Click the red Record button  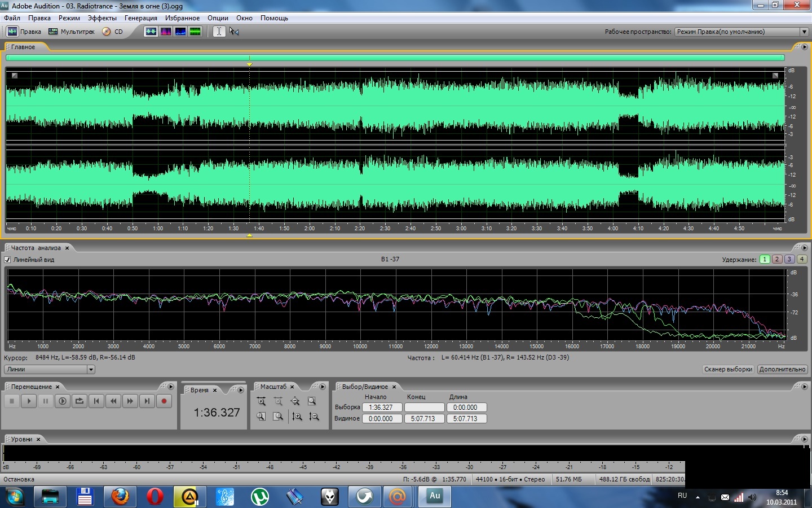(x=164, y=401)
